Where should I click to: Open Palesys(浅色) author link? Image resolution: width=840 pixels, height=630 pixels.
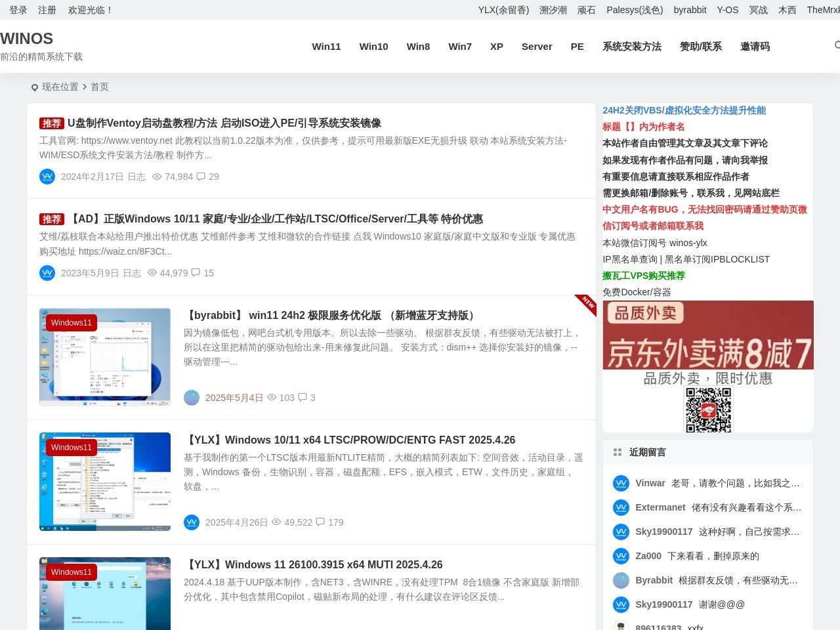point(635,10)
